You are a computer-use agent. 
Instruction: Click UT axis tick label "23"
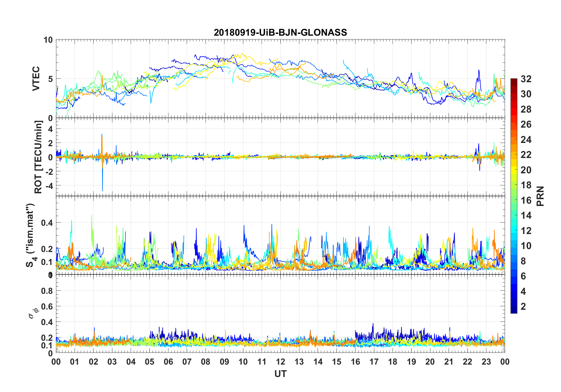tap(486, 362)
